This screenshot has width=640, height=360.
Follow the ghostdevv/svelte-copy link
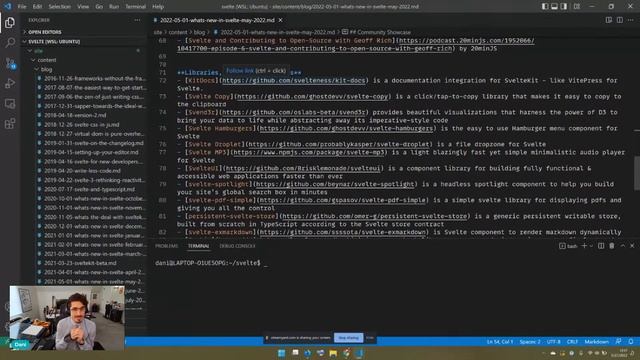(x=312, y=96)
